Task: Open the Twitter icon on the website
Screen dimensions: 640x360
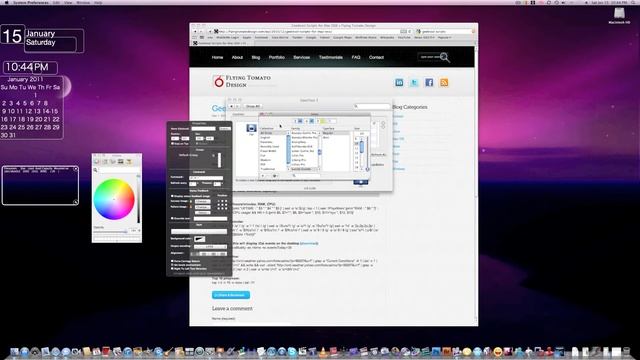Action: pos(414,82)
